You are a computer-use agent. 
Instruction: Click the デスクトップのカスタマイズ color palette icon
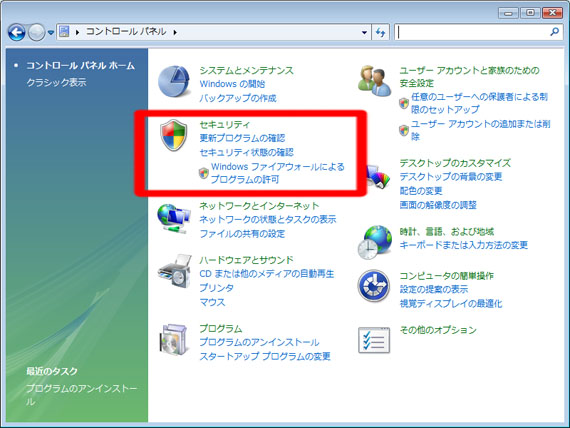click(378, 177)
